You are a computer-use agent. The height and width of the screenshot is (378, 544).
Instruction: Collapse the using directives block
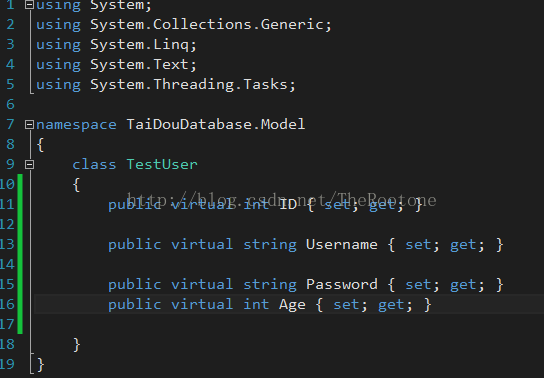pyautogui.click(x=29, y=5)
